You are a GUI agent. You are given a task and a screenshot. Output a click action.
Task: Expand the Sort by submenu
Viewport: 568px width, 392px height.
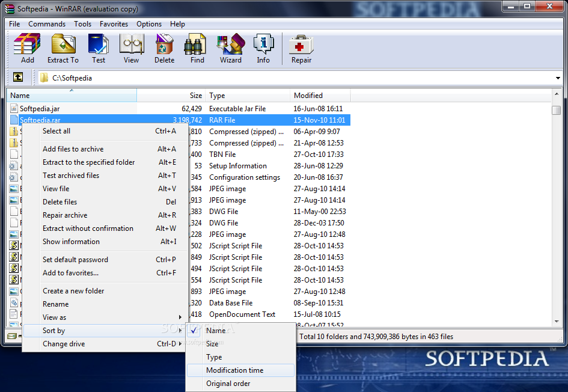tap(180, 331)
